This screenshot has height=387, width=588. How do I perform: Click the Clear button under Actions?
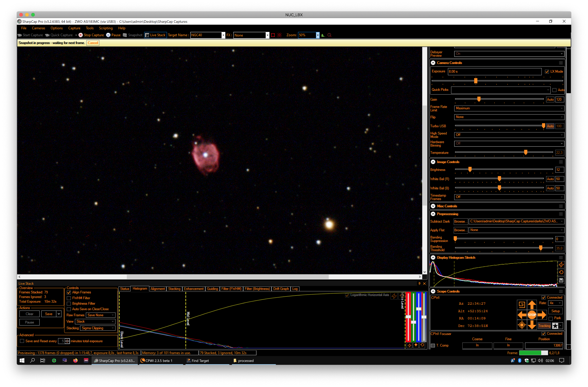(x=29, y=314)
